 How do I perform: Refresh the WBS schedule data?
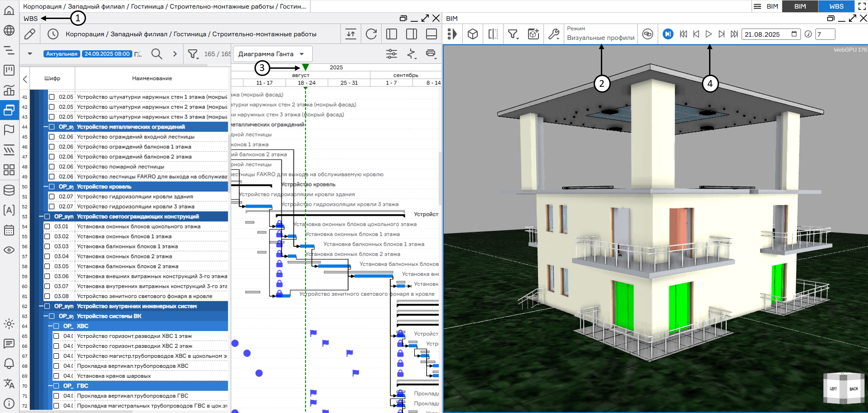(x=371, y=34)
